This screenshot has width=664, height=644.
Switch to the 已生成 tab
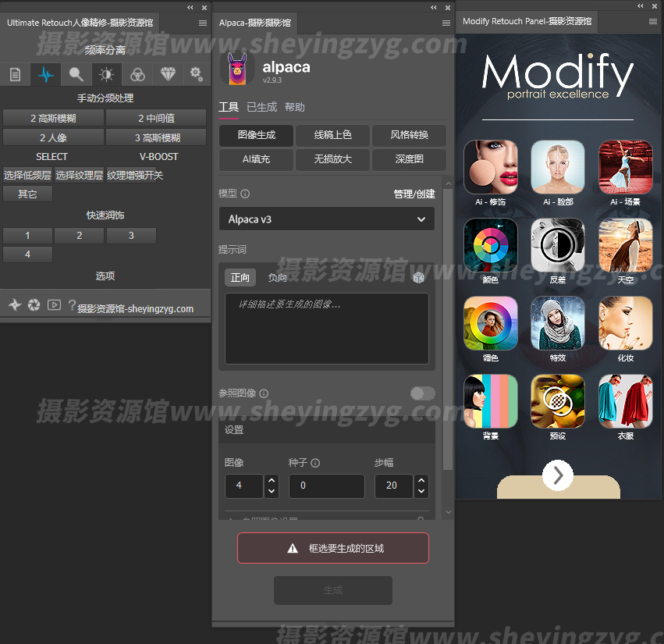click(261, 108)
